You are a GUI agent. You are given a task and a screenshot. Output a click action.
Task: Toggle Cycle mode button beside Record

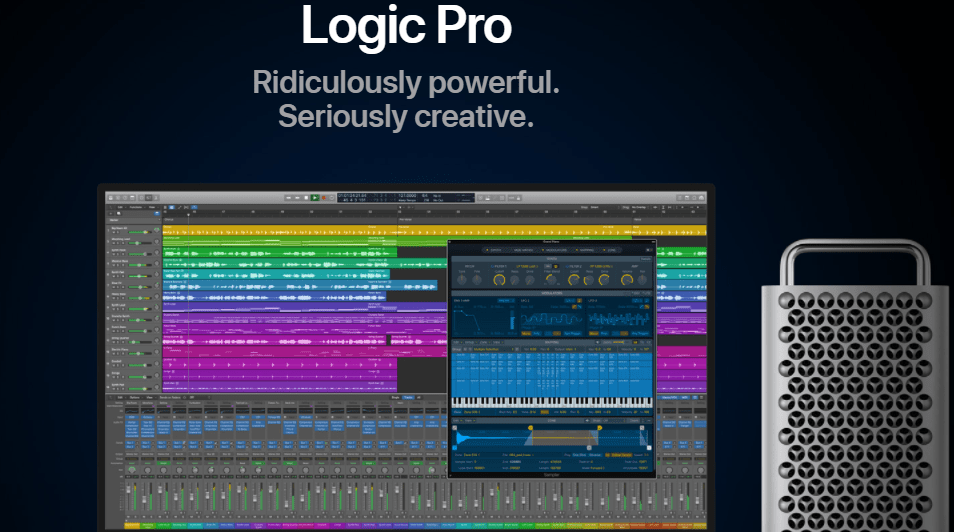coord(332,198)
